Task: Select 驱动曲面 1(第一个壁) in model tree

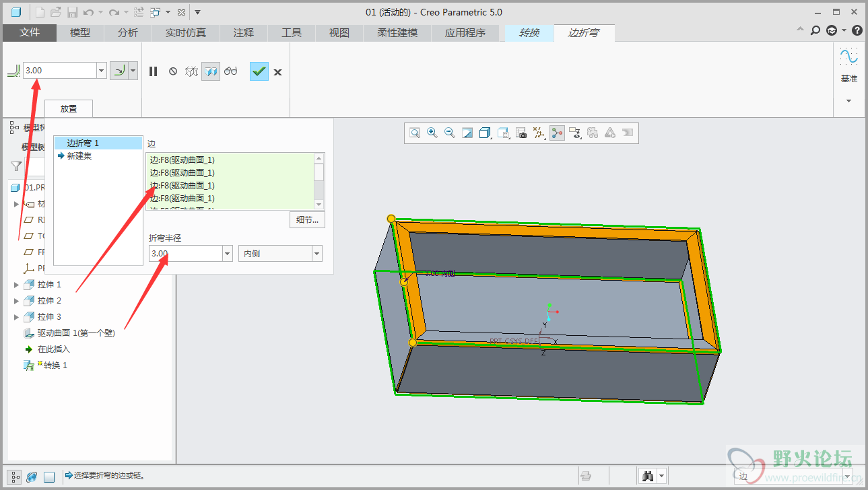Action: (x=75, y=333)
